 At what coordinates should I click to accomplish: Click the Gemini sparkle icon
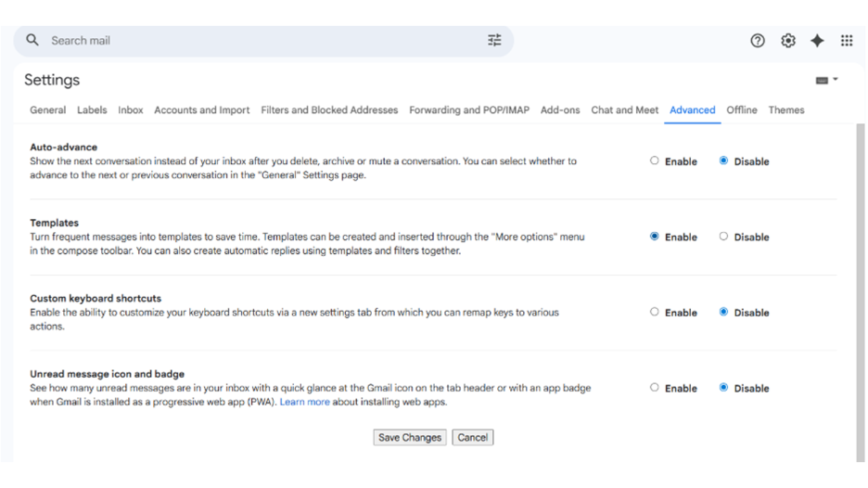(817, 41)
